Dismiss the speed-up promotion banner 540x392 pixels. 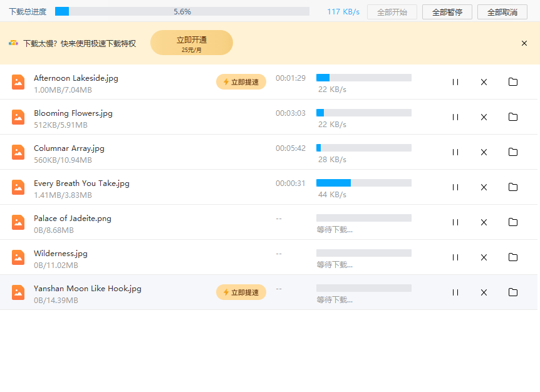[x=524, y=43]
